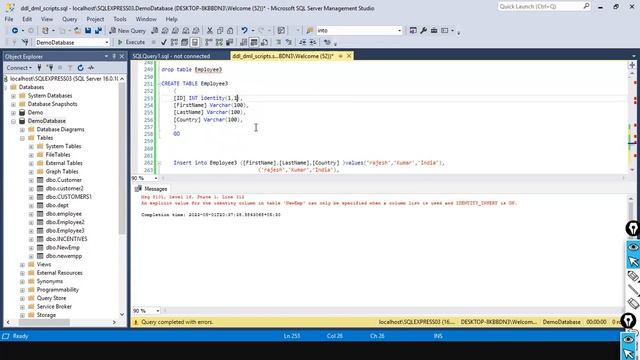Image resolution: width=640 pixels, height=360 pixels.
Task: Open the Edit menu
Action: point(27,19)
